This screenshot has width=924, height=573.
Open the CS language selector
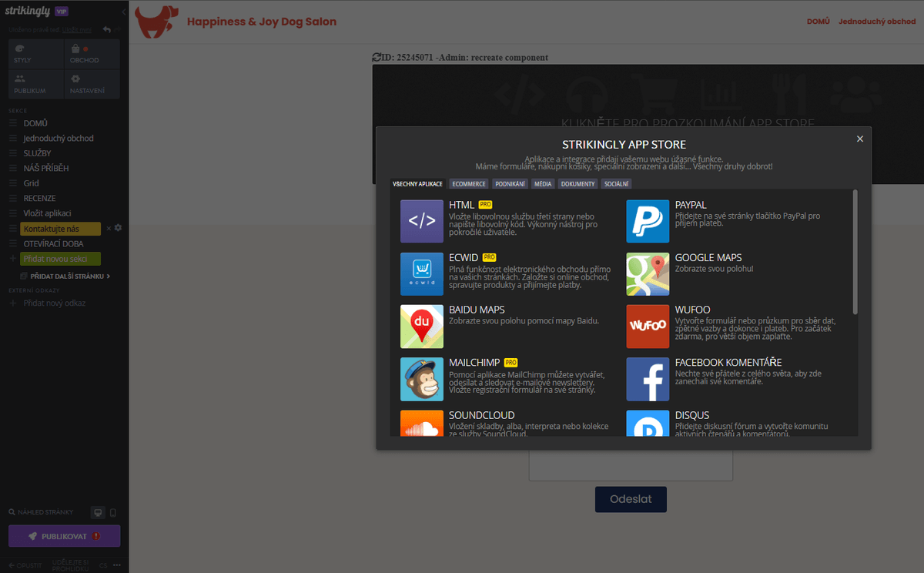[103, 565]
